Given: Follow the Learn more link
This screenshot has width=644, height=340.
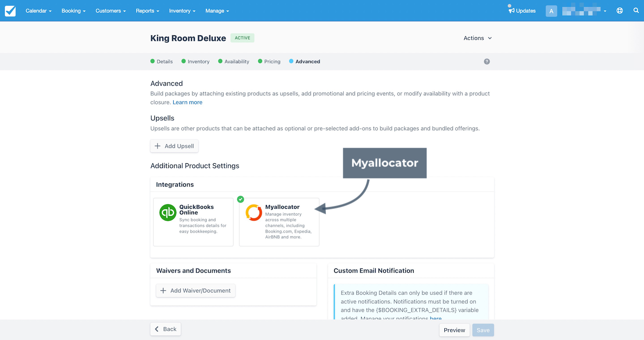Looking at the screenshot, I should pos(188,102).
